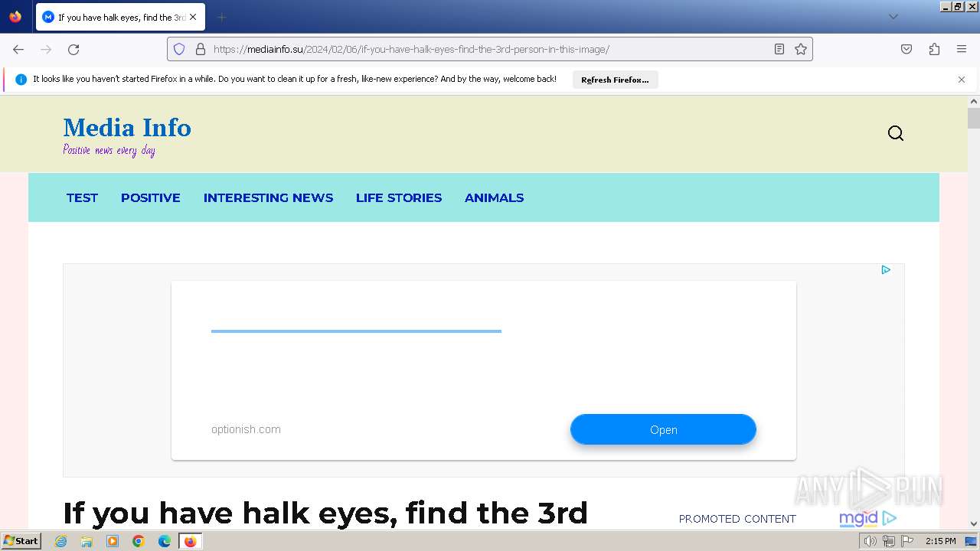Click the address bar URL field

point(490,49)
